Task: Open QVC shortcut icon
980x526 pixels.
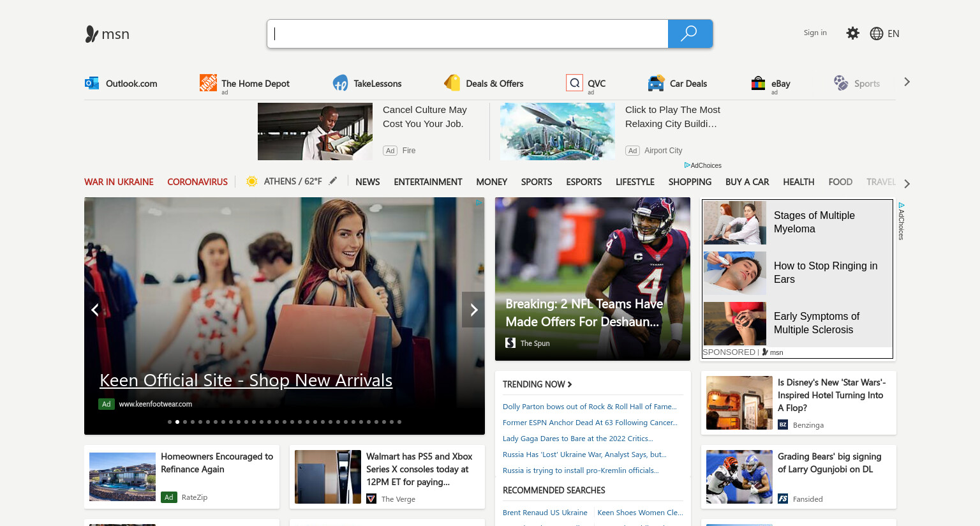Action: pyautogui.click(x=574, y=83)
